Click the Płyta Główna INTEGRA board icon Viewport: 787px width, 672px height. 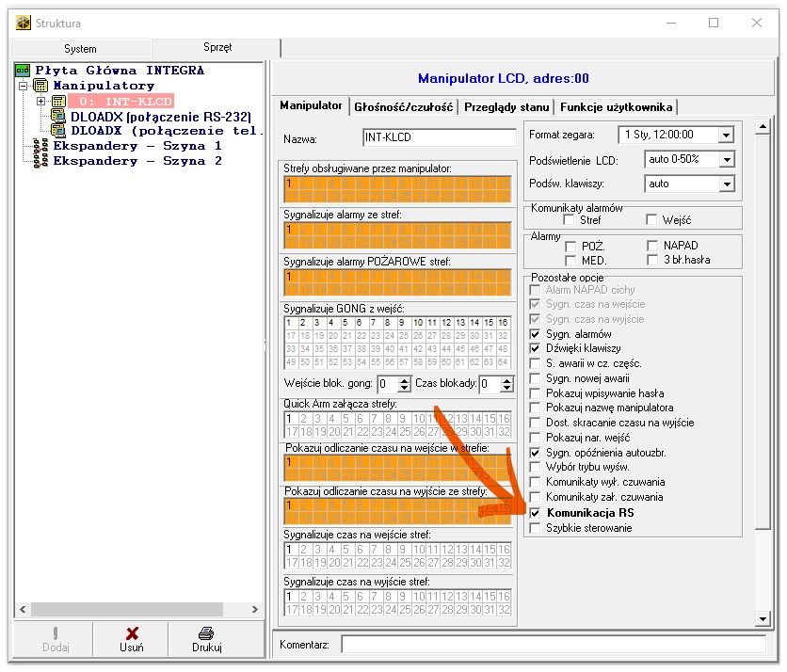[24, 71]
